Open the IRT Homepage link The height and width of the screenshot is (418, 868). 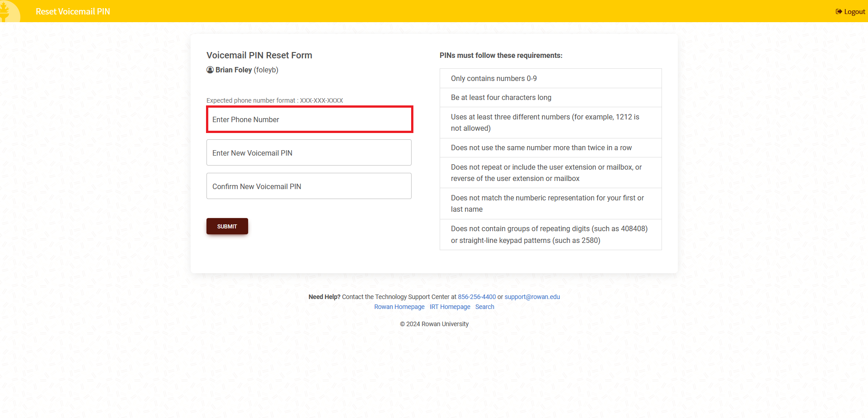[x=450, y=307]
